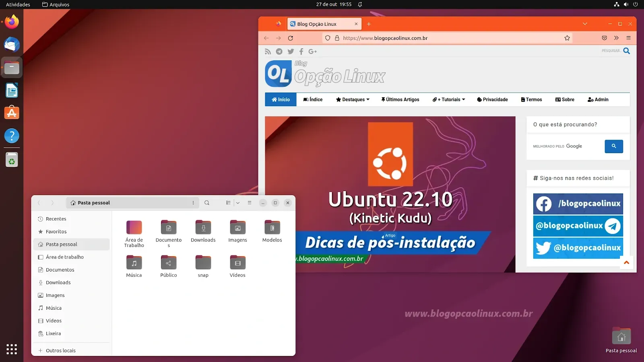644x362 pixels.
Task: Open the Pasta pessoal desktop icon
Action: coord(621,340)
